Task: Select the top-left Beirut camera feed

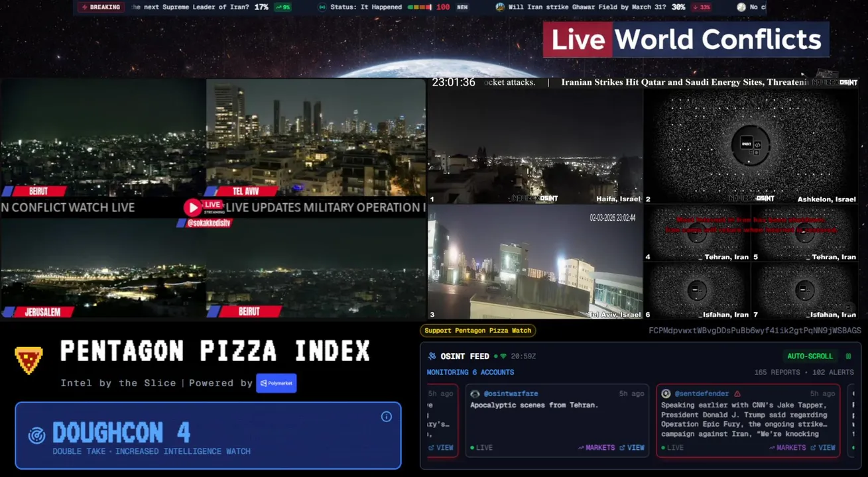Action: tap(103, 138)
